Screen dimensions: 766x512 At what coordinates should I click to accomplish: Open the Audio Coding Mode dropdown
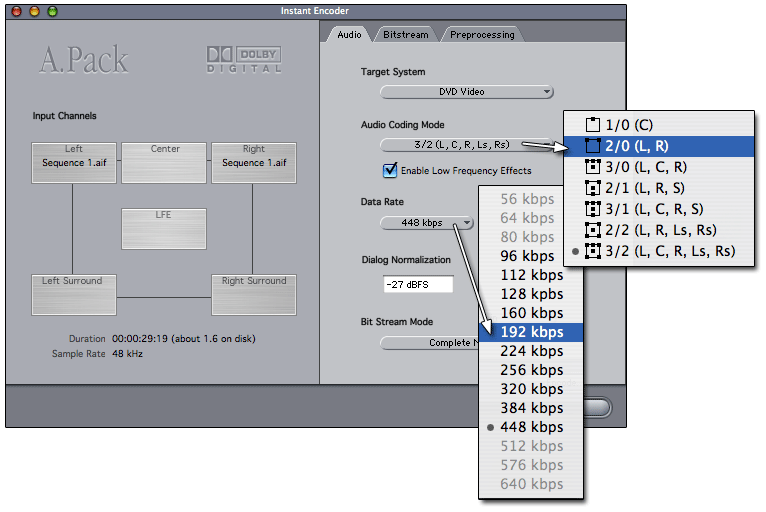pos(467,145)
